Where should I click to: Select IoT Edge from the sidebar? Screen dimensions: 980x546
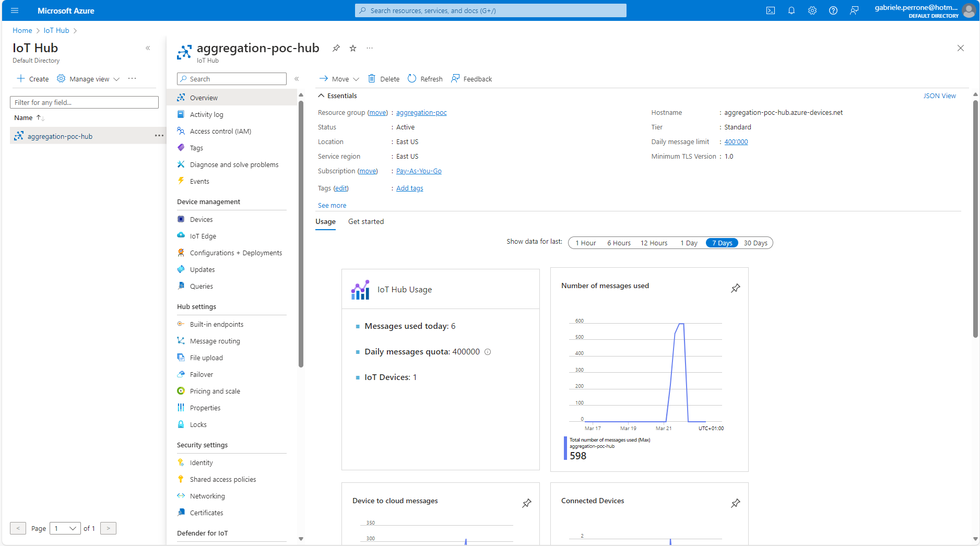[x=203, y=235]
